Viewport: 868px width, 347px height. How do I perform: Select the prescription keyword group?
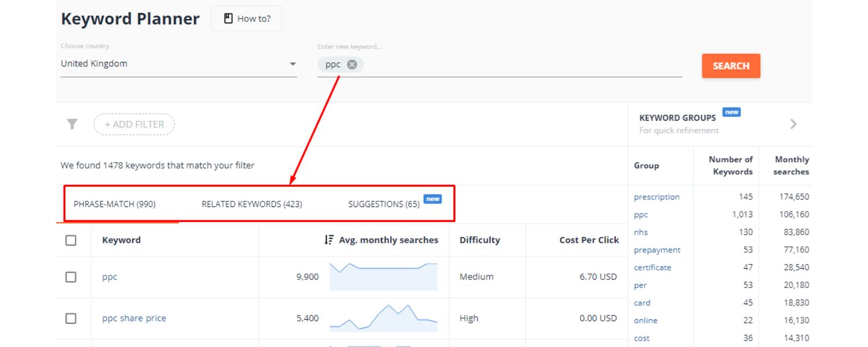point(657,197)
